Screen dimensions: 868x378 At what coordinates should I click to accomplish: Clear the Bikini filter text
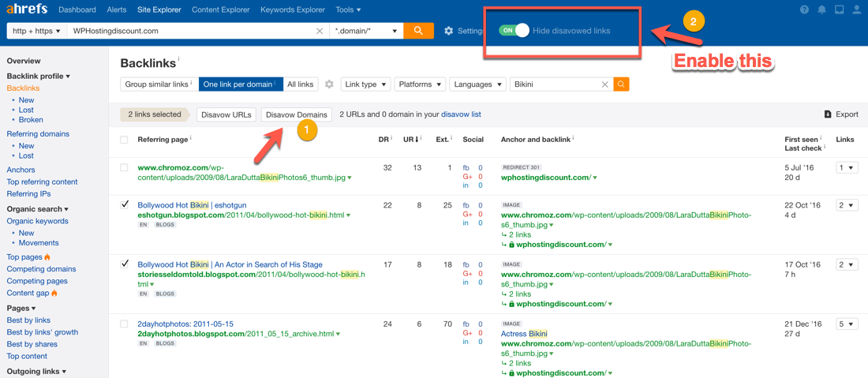point(605,84)
